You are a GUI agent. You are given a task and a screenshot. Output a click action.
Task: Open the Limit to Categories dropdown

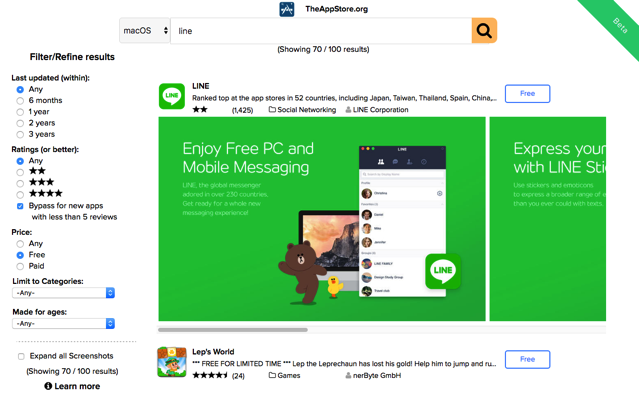point(64,293)
